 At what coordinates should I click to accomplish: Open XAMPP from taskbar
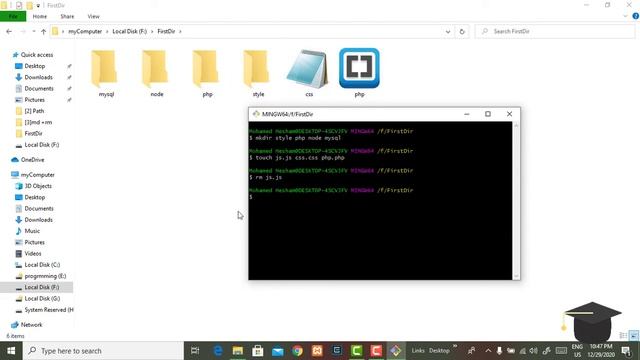pyautogui.click(x=317, y=351)
